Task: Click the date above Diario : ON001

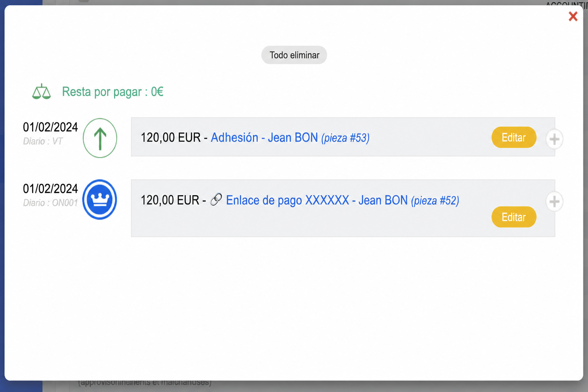Action: pyautogui.click(x=51, y=189)
